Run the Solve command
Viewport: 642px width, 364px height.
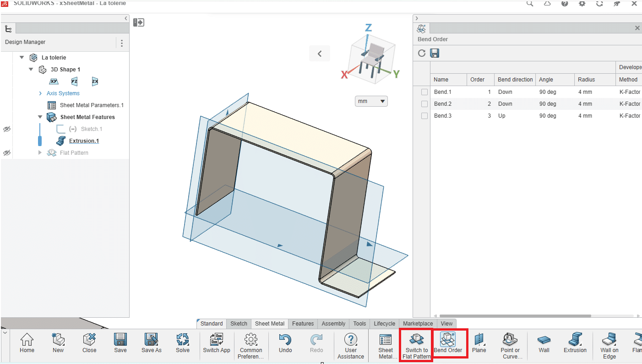pyautogui.click(x=183, y=343)
